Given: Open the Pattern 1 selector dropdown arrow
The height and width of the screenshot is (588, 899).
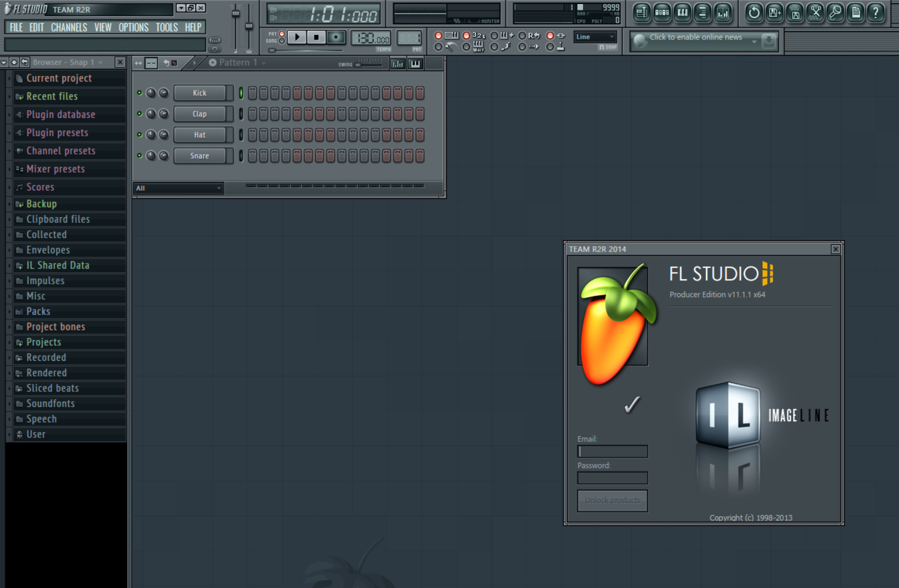Looking at the screenshot, I should (264, 63).
